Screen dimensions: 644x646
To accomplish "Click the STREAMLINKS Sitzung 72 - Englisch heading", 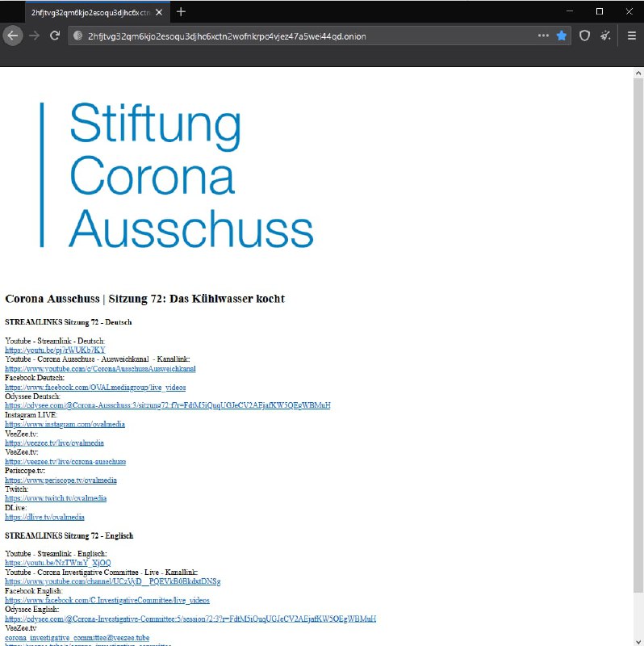I will (x=69, y=535).
